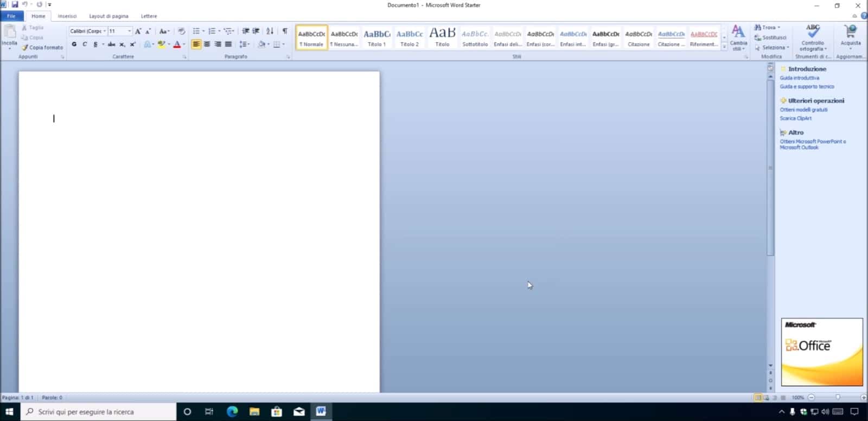The image size is (868, 421).
Task: Click the superscript icon
Action: 132,44
